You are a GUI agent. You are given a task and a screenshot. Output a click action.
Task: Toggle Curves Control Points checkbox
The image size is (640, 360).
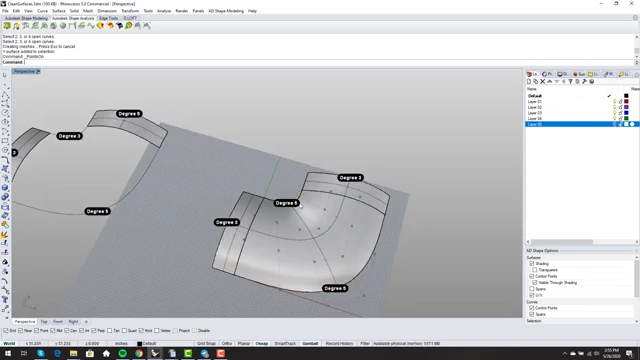tap(532, 308)
